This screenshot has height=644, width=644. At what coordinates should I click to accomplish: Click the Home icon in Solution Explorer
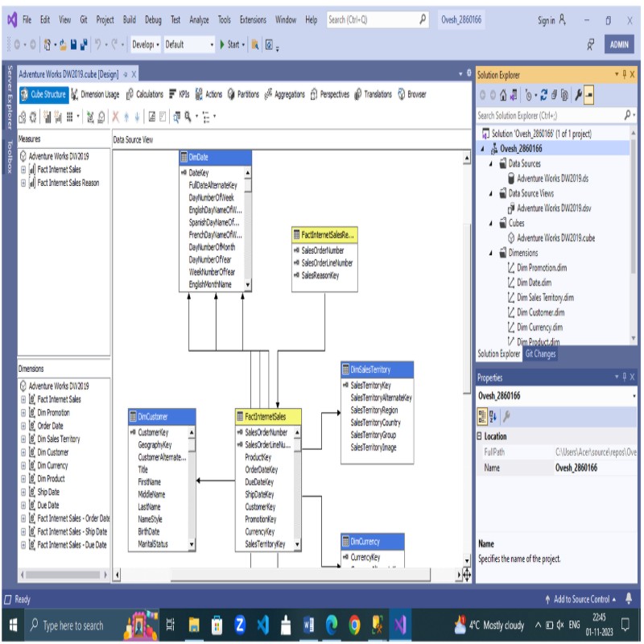click(x=503, y=93)
